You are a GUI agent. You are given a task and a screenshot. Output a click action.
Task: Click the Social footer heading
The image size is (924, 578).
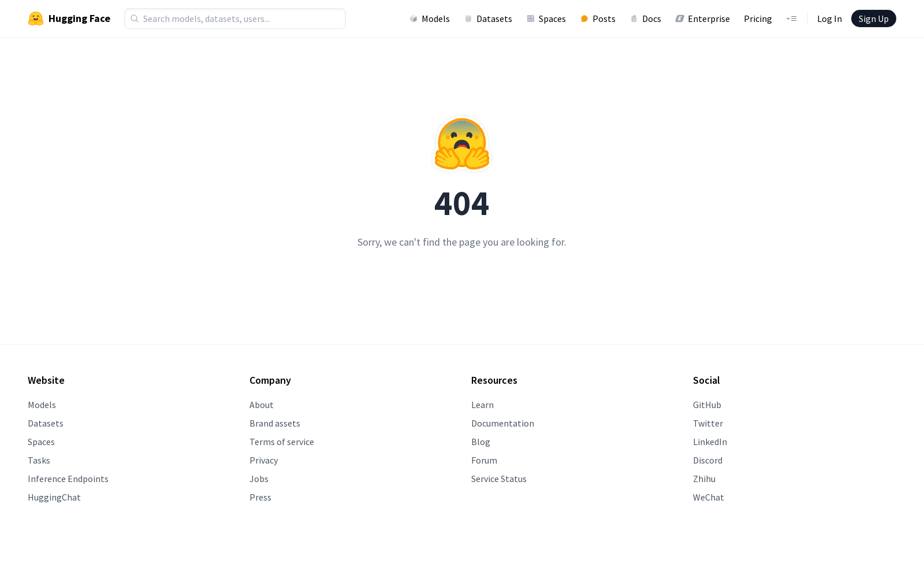click(706, 380)
